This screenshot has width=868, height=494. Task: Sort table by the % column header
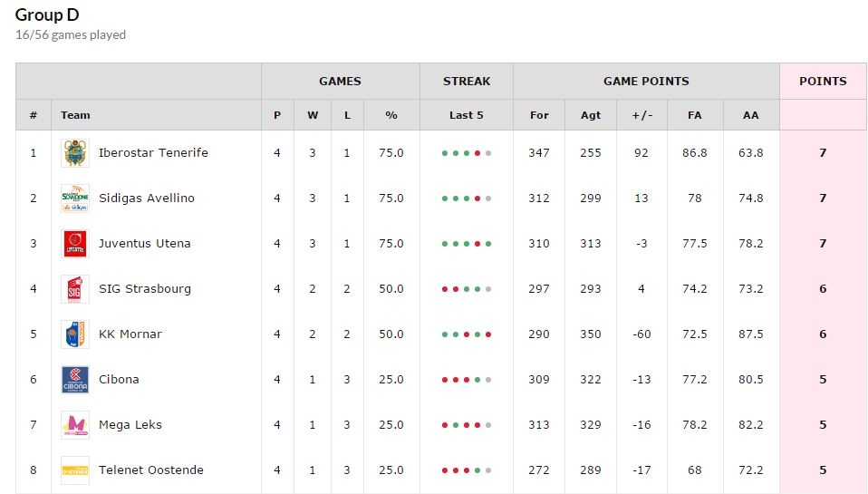coord(391,115)
